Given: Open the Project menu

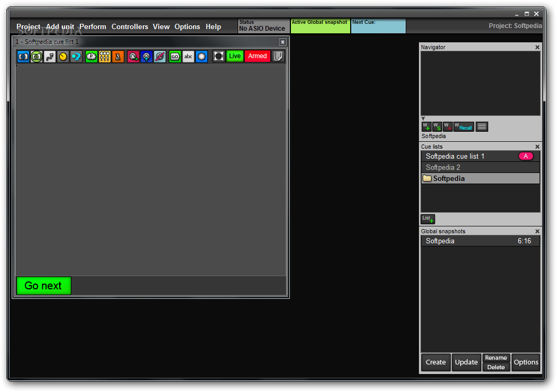Looking at the screenshot, I should pos(29,26).
